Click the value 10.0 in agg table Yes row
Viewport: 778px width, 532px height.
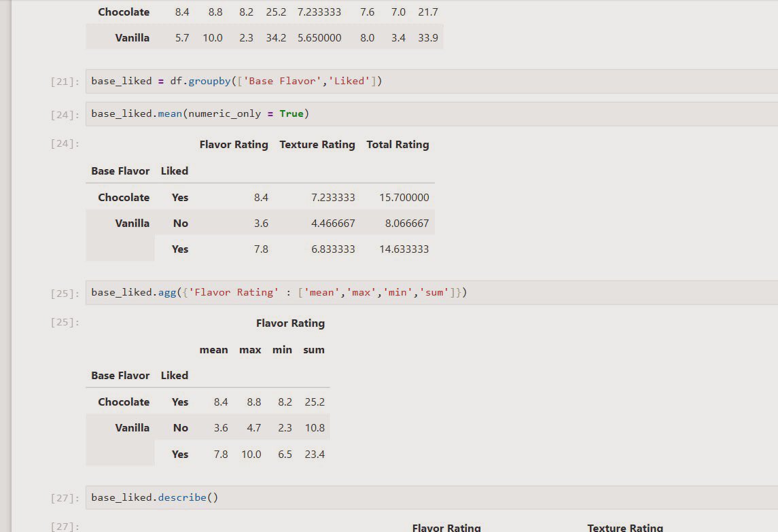(x=251, y=454)
